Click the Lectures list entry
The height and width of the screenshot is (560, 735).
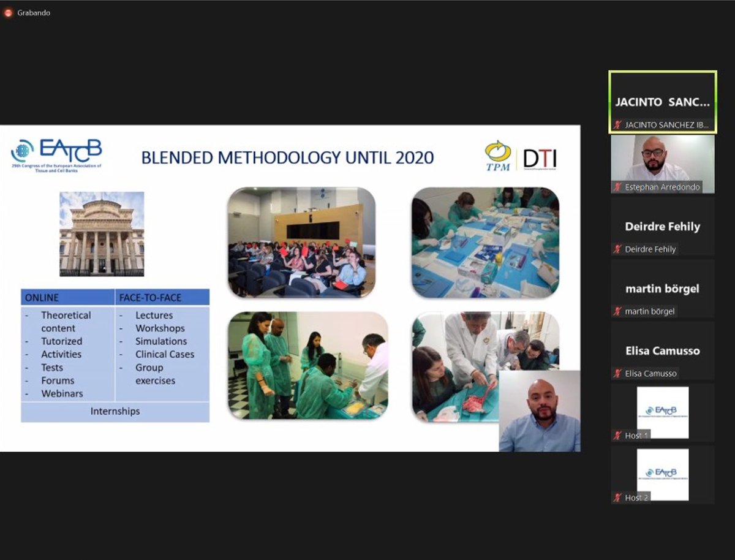[x=154, y=315]
